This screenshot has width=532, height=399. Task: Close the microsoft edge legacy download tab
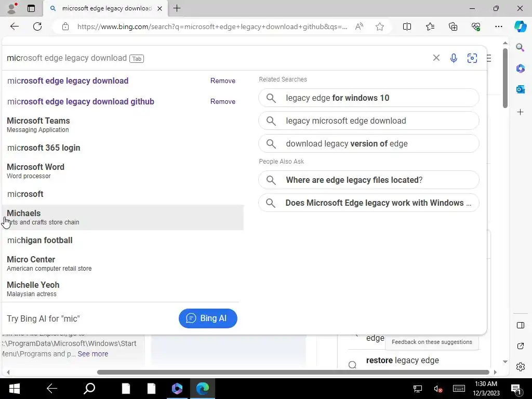coord(159,8)
